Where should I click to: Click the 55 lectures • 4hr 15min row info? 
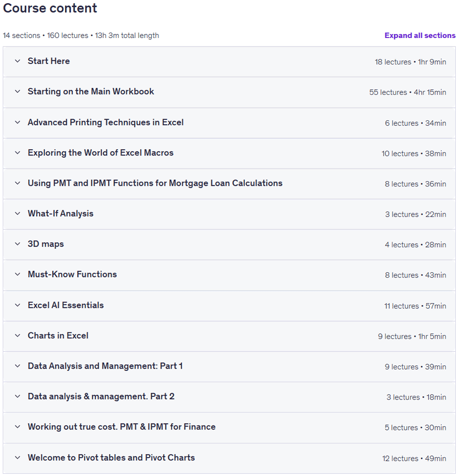click(408, 92)
